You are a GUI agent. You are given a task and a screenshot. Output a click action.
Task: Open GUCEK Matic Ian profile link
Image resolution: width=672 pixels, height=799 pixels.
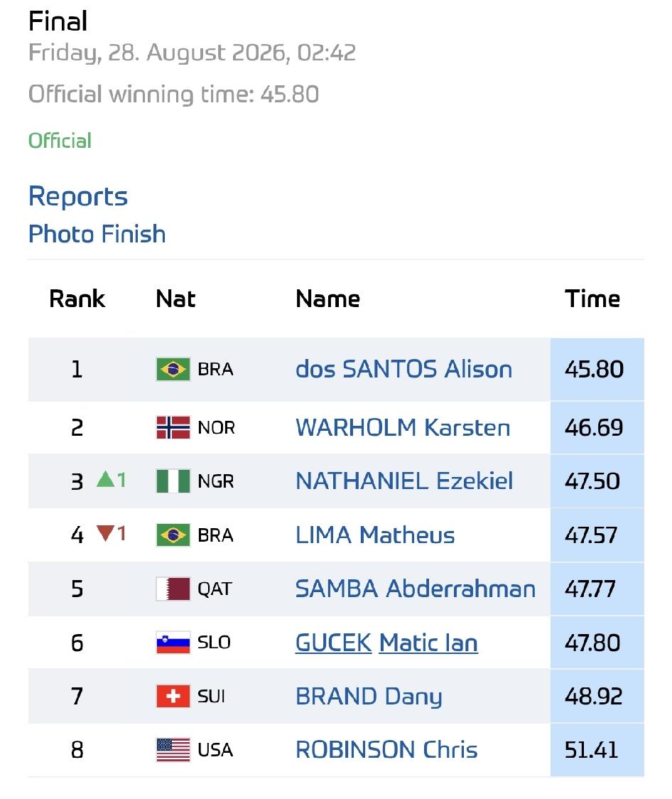(386, 643)
